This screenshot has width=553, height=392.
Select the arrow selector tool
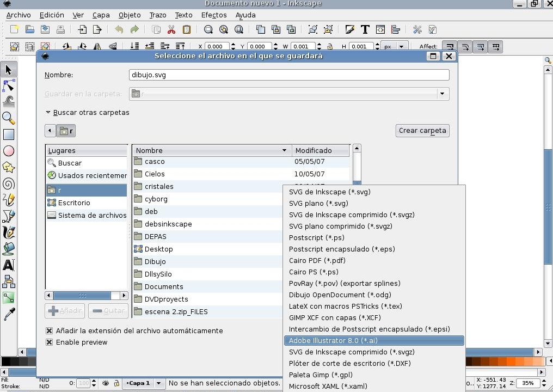click(x=9, y=70)
